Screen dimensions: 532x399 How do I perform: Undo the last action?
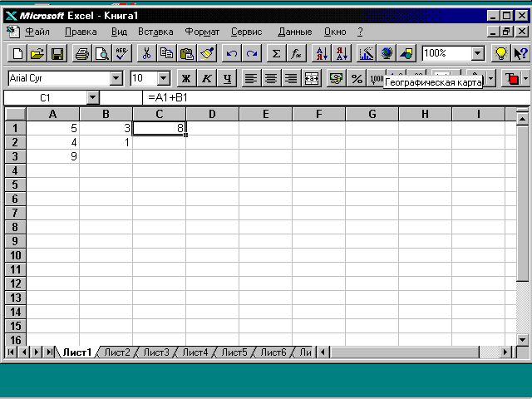coord(232,53)
